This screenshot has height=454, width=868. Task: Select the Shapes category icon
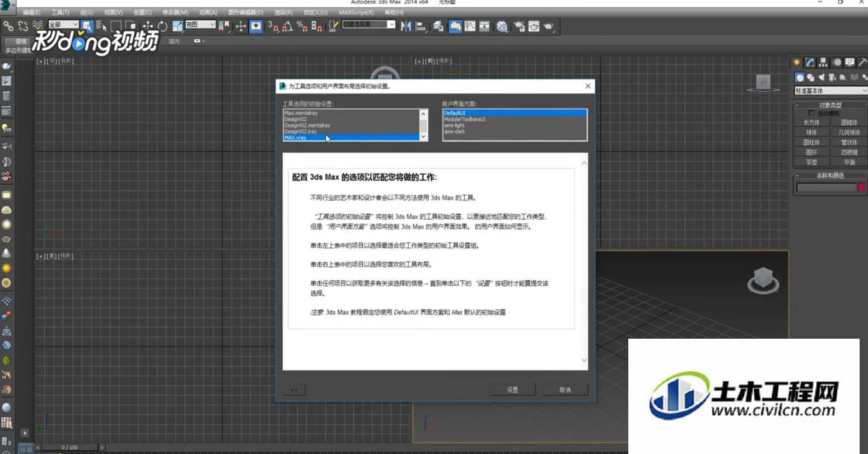coord(810,77)
